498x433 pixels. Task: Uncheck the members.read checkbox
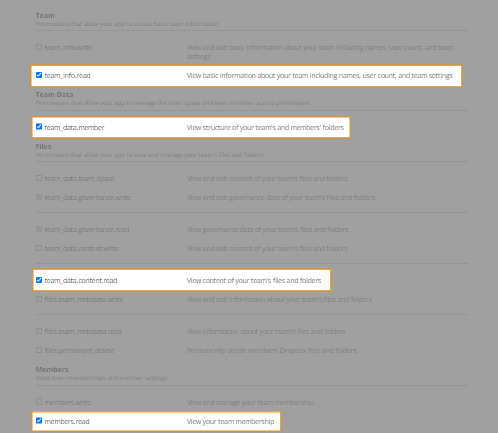(39, 421)
